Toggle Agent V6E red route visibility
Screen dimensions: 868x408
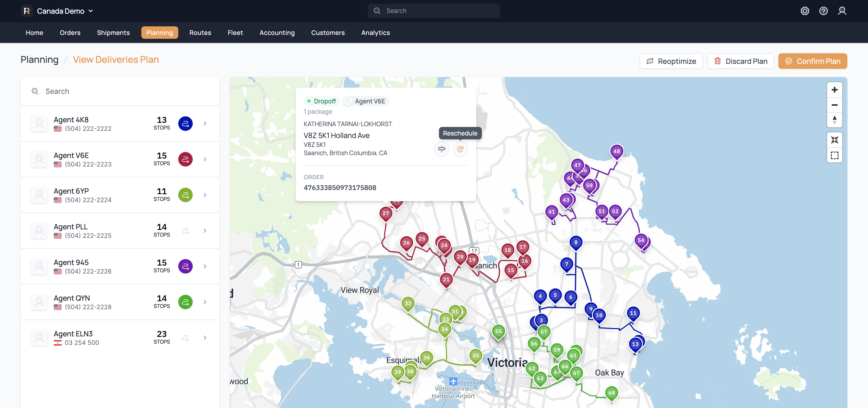tap(185, 160)
